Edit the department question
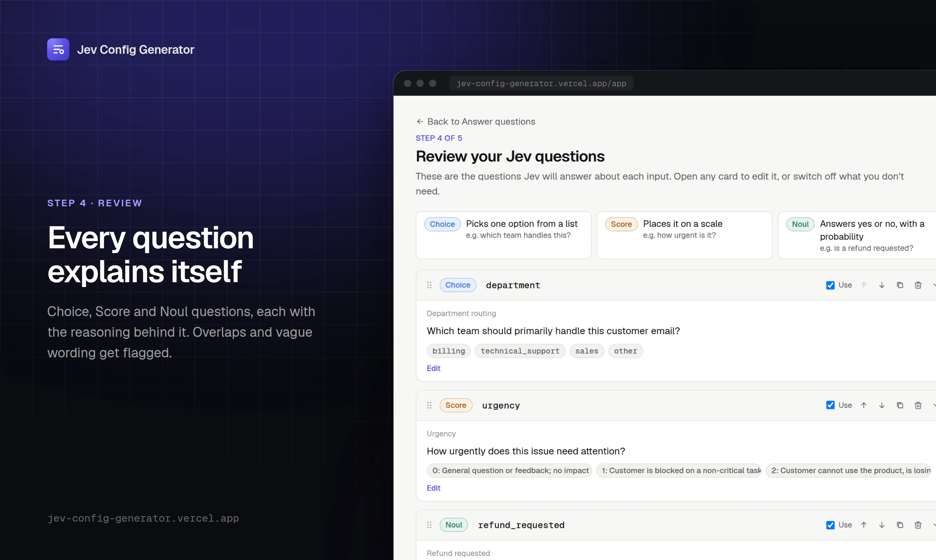936x560 pixels. click(x=433, y=368)
